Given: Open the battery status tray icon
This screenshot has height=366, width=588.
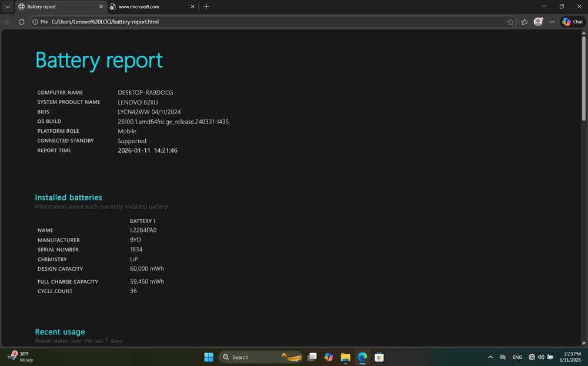Looking at the screenshot, I should (x=550, y=357).
